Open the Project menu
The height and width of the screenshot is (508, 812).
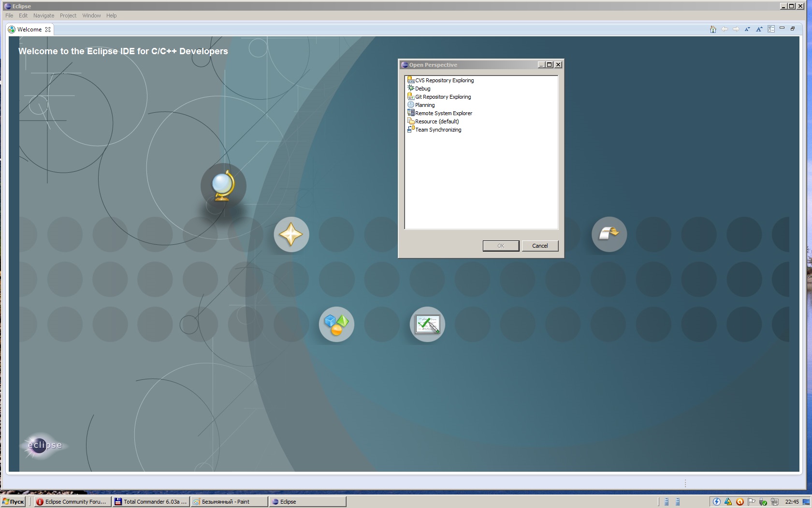point(68,15)
